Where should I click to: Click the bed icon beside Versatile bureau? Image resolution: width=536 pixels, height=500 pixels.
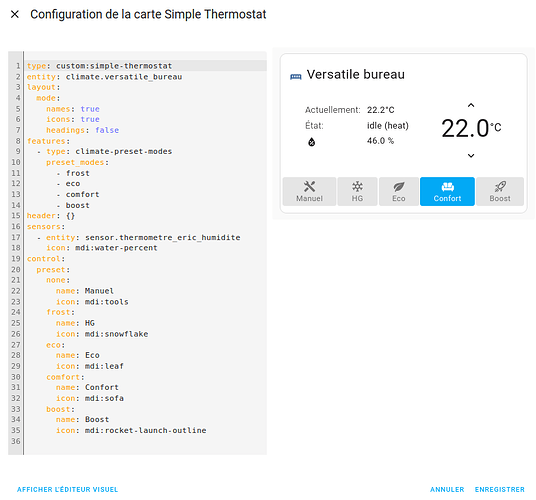(x=296, y=77)
